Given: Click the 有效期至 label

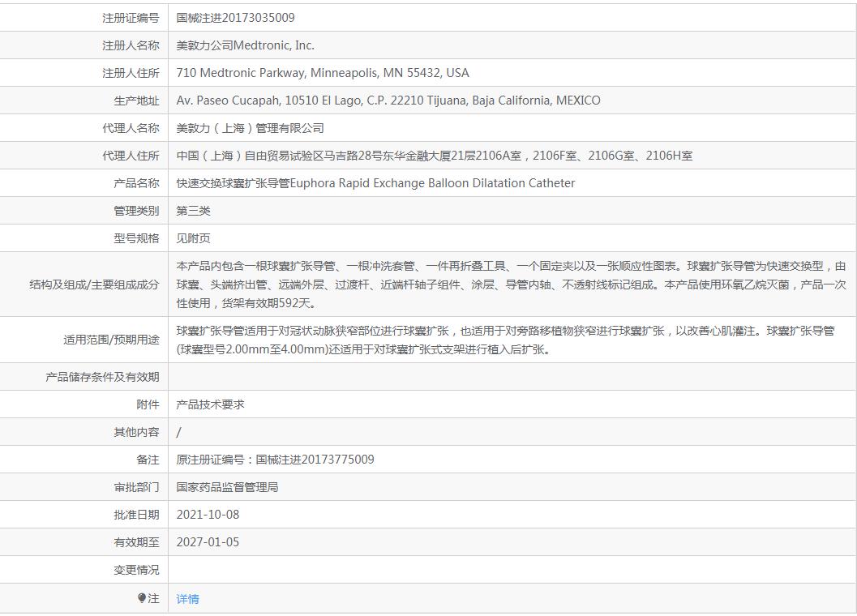Looking at the screenshot, I should pos(137,542).
